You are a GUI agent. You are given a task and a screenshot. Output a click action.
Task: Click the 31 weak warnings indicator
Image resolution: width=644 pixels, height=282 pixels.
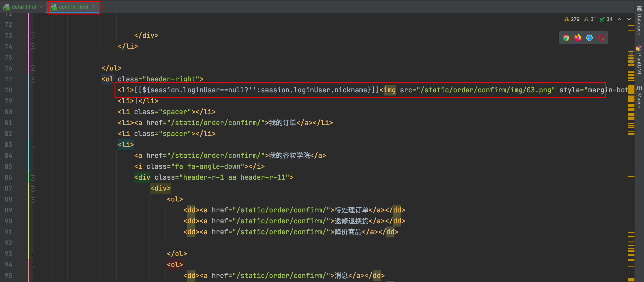coord(590,19)
